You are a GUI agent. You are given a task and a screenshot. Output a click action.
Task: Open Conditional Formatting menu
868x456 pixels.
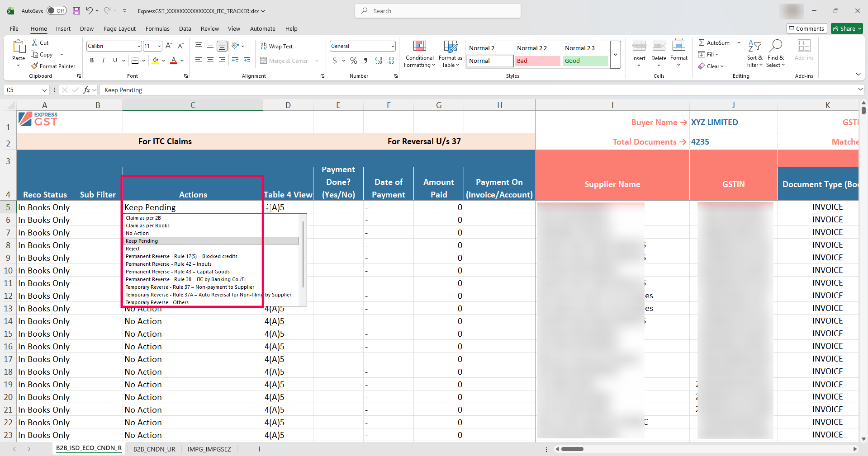[x=419, y=54]
